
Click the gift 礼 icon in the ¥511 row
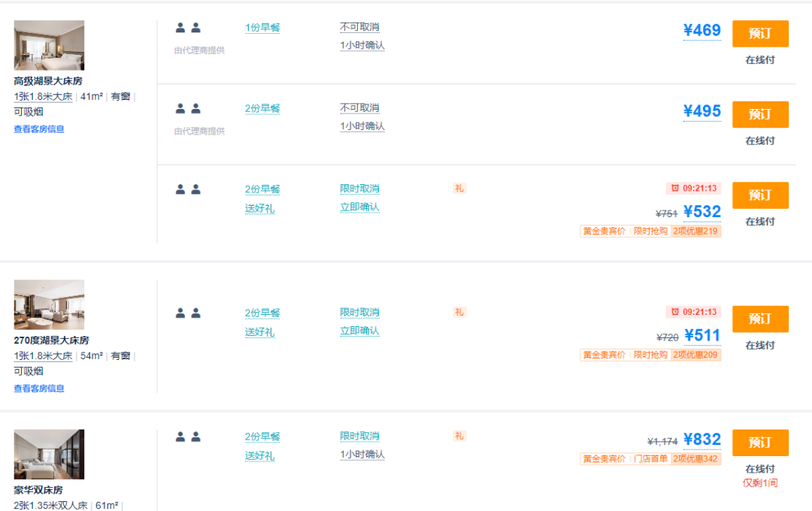(459, 312)
